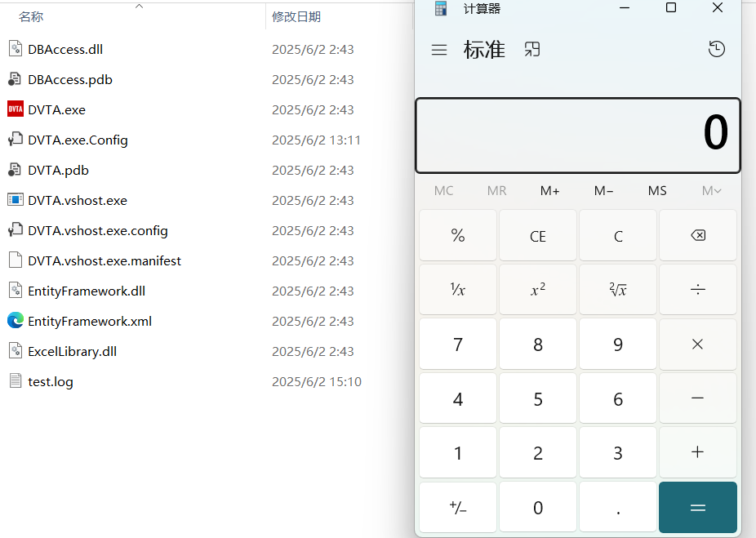Select the file named DVTA.vshost.exe.manifest
Viewport: 756px width, 538px height.
coord(105,260)
